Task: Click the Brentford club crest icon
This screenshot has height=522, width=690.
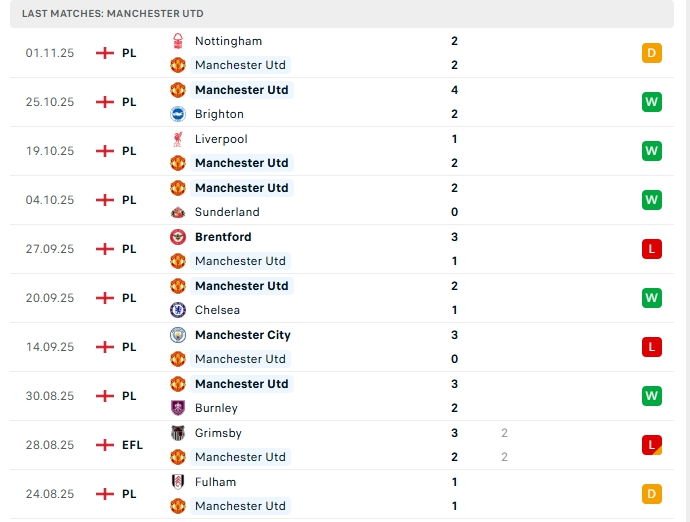Action: [178, 237]
